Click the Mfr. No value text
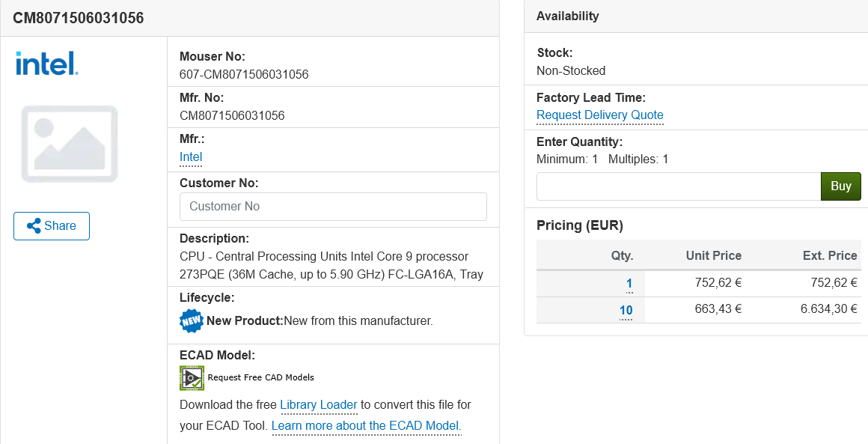Image resolution: width=868 pixels, height=444 pixels. (x=232, y=116)
